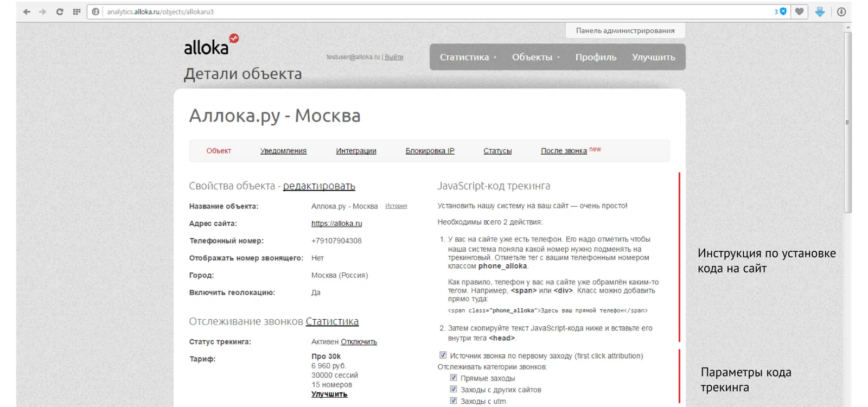
Task: Toggle the Заходы с utm checkbox
Action: [454, 400]
